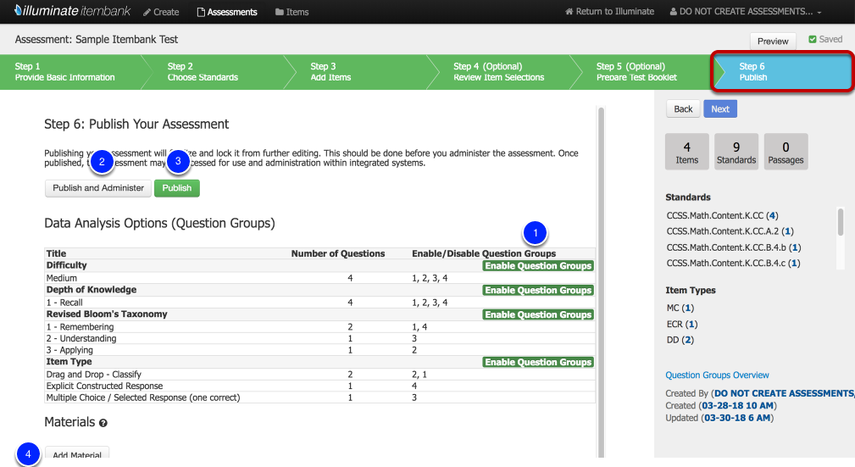Click the Drag and Drop - Classify row
Image resolution: width=855 pixels, height=467 pixels.
coord(320,374)
